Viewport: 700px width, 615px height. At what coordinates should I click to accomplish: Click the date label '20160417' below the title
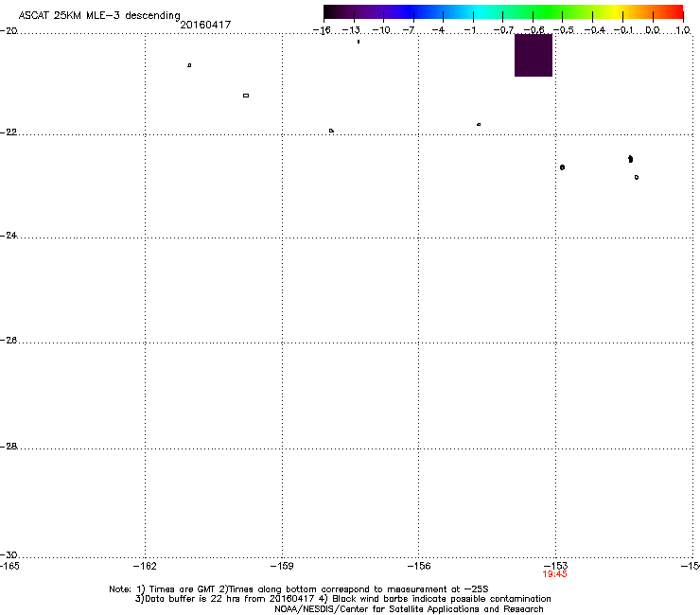click(x=205, y=25)
